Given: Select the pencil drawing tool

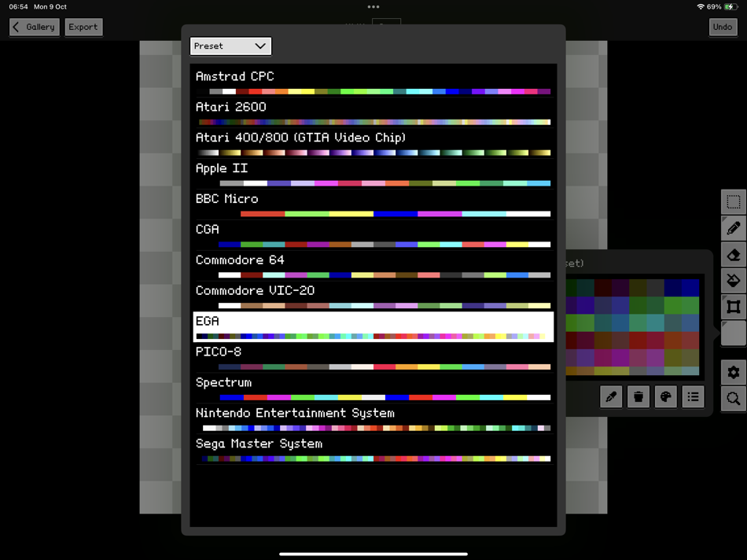Looking at the screenshot, I should click(733, 228).
